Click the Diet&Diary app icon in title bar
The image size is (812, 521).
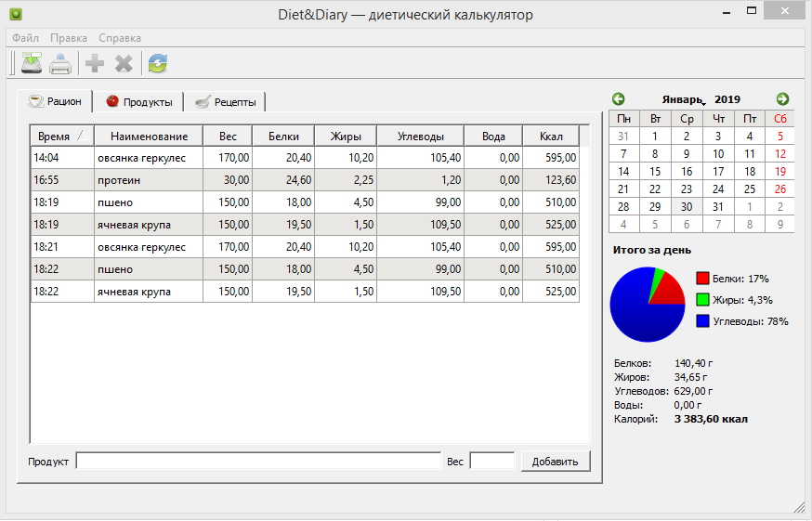click(14, 15)
